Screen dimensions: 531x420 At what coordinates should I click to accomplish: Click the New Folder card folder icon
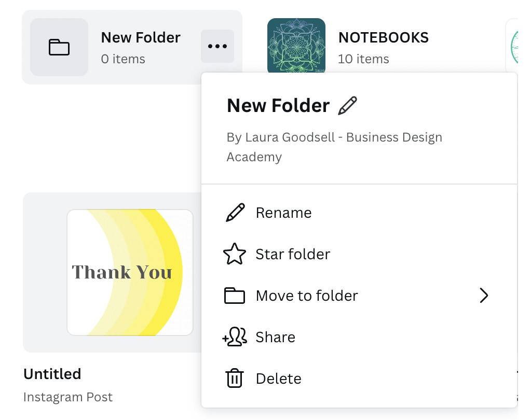[59, 47]
